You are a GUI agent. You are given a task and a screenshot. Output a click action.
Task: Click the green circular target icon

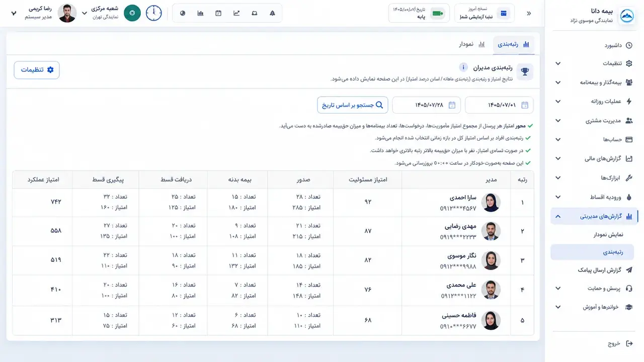click(132, 13)
